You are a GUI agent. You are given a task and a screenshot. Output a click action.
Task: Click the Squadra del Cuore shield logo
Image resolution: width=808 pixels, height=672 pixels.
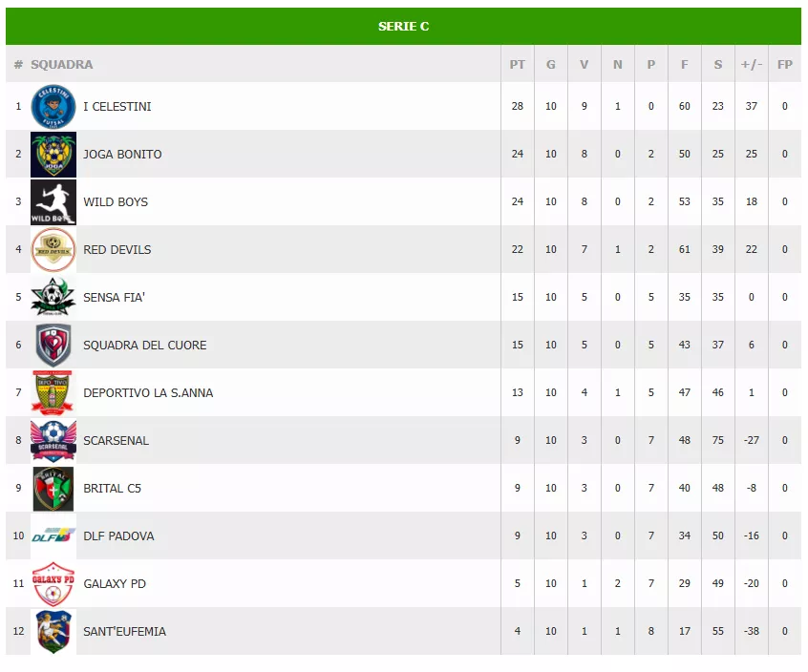point(53,345)
